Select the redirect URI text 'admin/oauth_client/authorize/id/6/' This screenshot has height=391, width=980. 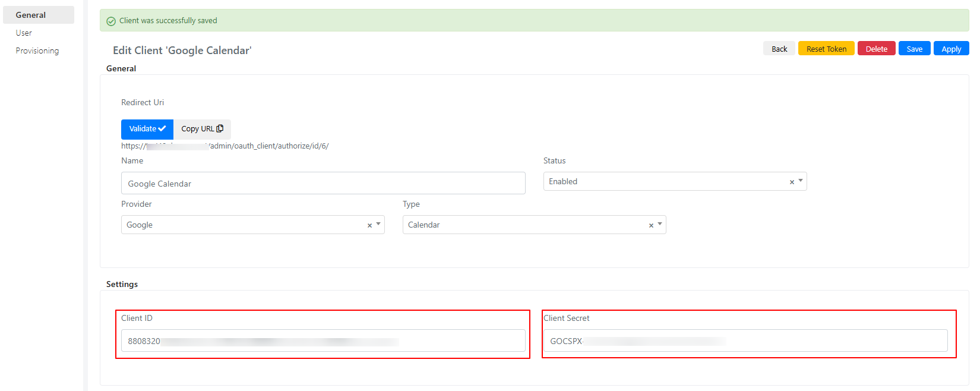click(270, 146)
